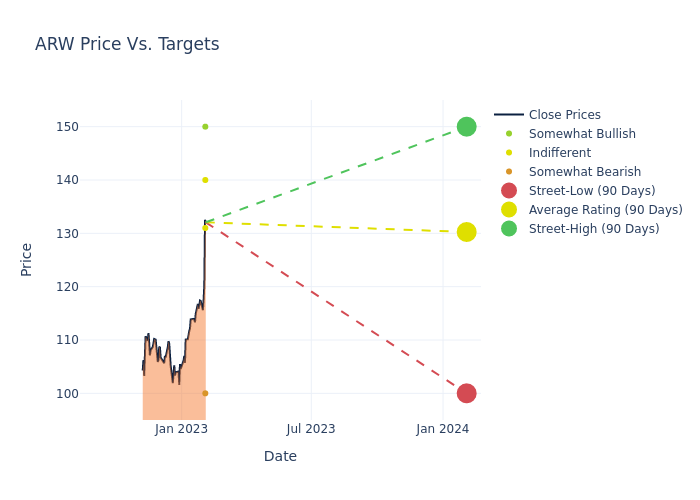700x500 pixels.
Task: Hide Street-Low (90 Days) series
Action: (x=592, y=191)
